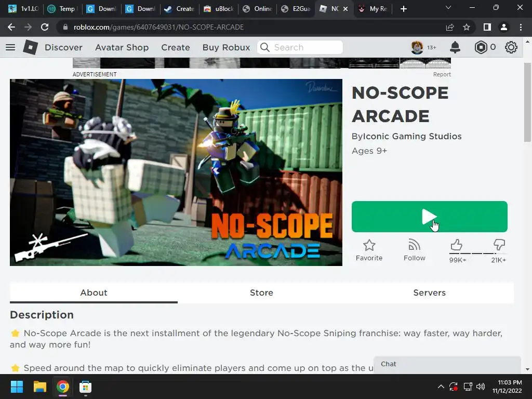This screenshot has width=532, height=399.
Task: Click the network icon in system tray
Action: 468,387
